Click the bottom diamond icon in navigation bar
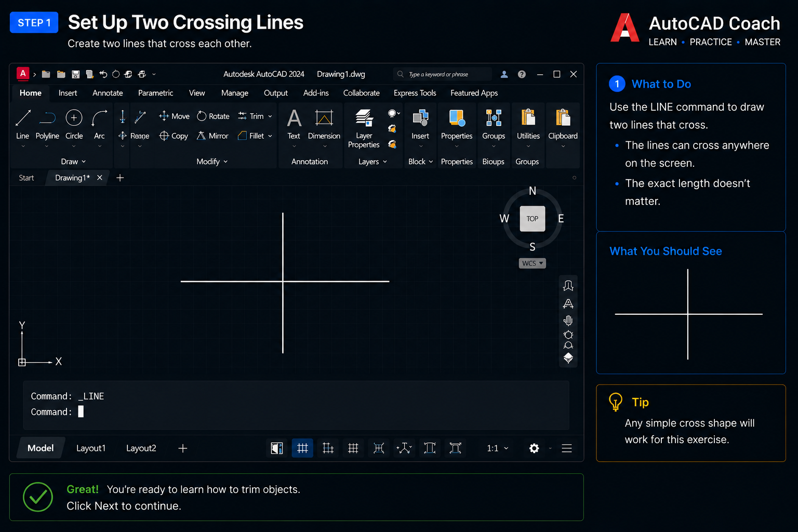Image resolution: width=798 pixels, height=532 pixels. 568,358
